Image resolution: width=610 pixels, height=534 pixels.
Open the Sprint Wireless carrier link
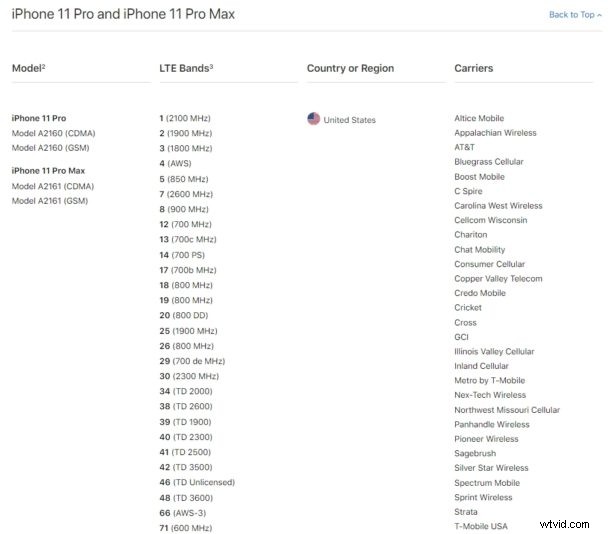click(x=483, y=497)
